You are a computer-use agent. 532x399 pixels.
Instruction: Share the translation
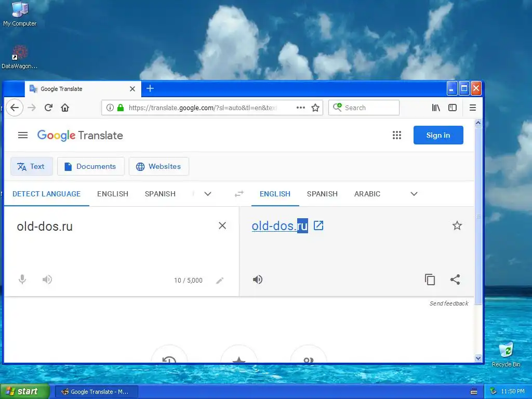[x=455, y=280]
